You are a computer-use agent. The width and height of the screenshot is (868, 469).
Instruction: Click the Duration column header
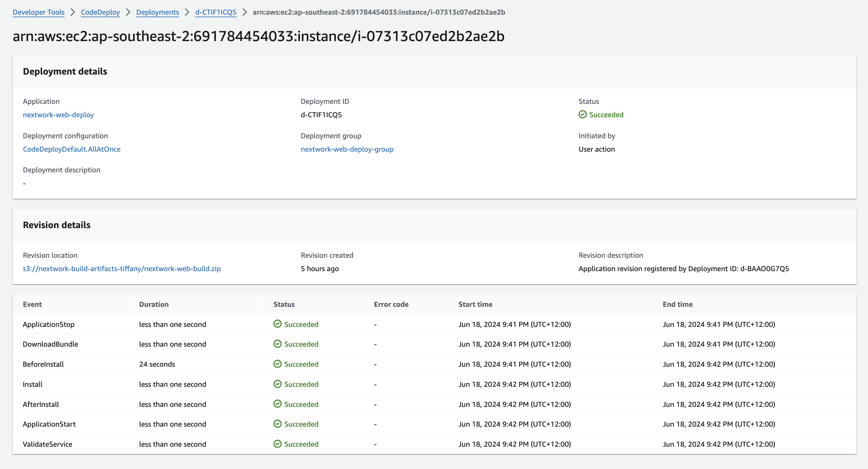click(x=154, y=305)
